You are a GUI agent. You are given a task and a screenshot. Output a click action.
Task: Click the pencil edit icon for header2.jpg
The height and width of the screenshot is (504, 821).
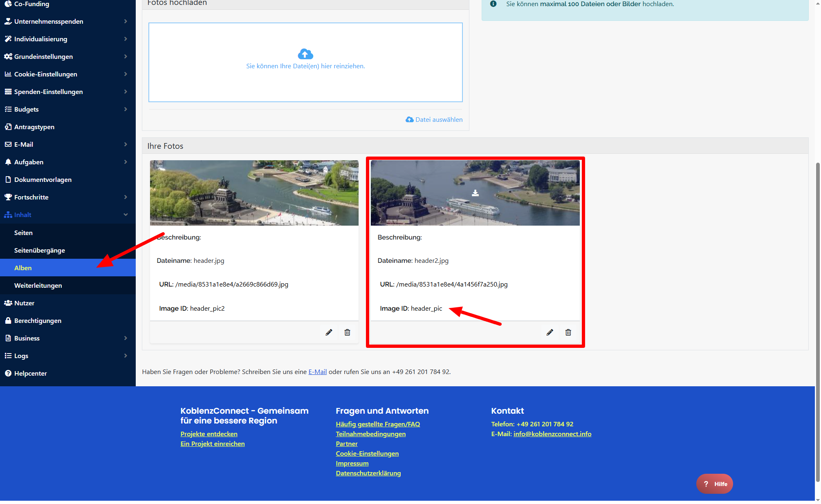click(x=550, y=332)
